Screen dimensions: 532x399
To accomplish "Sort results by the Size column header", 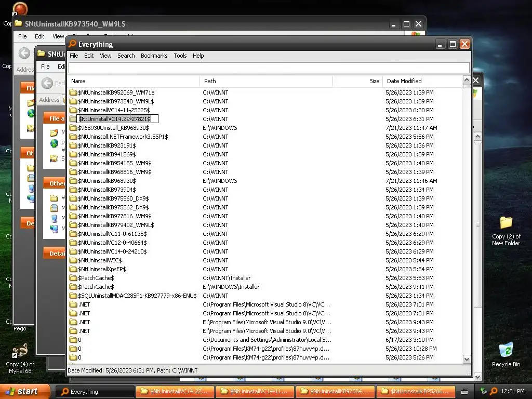I will tap(357, 81).
